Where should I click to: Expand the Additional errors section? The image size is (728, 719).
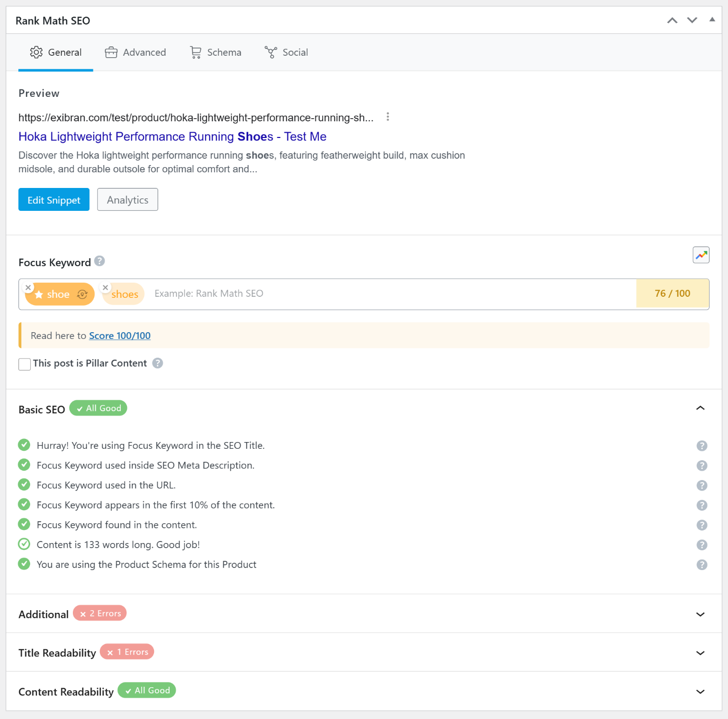tap(699, 614)
